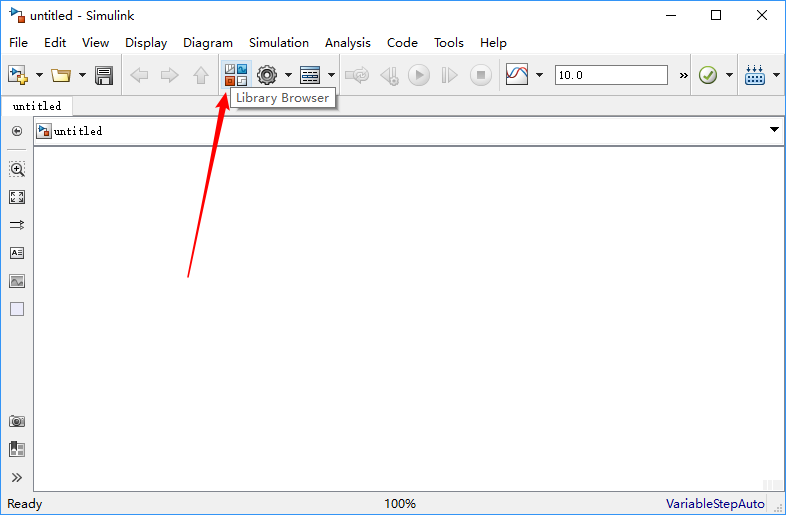
Task: Toggle the sample time legend arrows icon
Action: tap(17, 225)
